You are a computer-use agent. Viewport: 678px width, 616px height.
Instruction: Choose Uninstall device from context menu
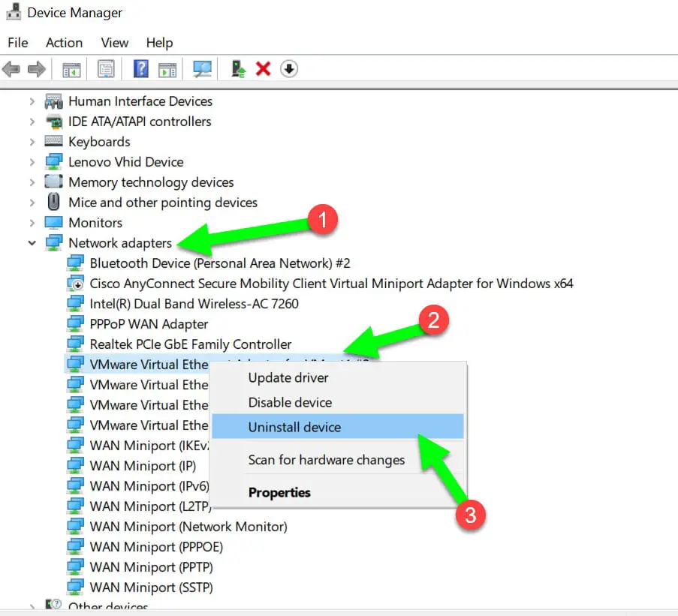pyautogui.click(x=337, y=427)
